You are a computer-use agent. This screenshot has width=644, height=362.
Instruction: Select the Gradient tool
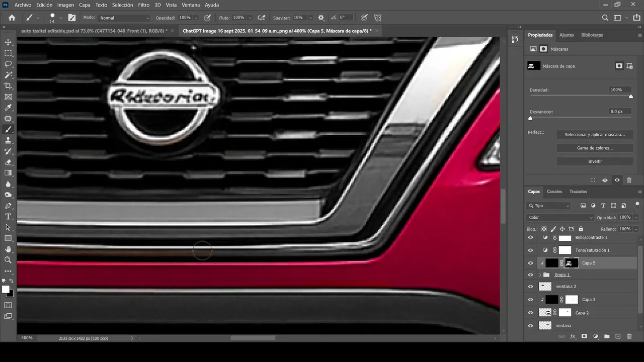8,173
